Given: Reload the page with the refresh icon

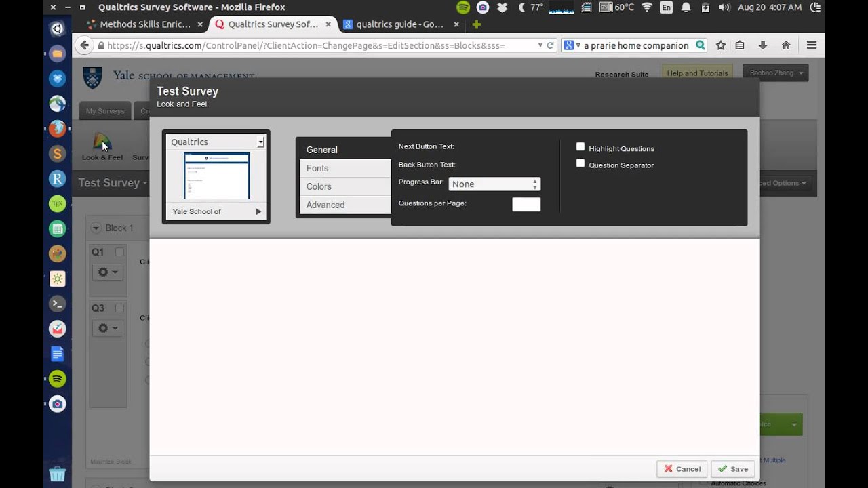Looking at the screenshot, I should tap(550, 45).
